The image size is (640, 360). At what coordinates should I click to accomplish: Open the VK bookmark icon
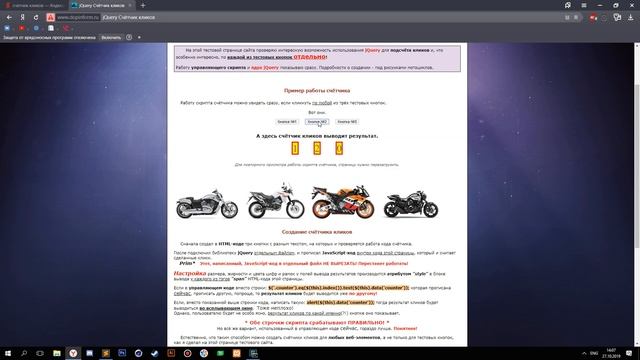click(7, 28)
